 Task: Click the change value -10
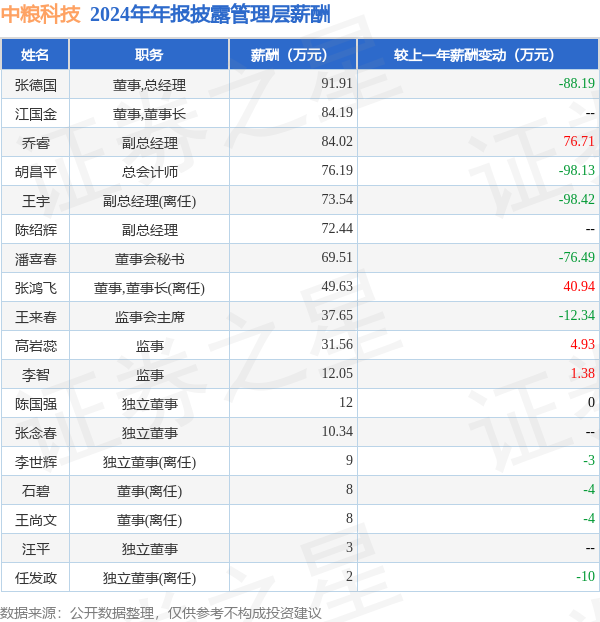tap(585, 576)
